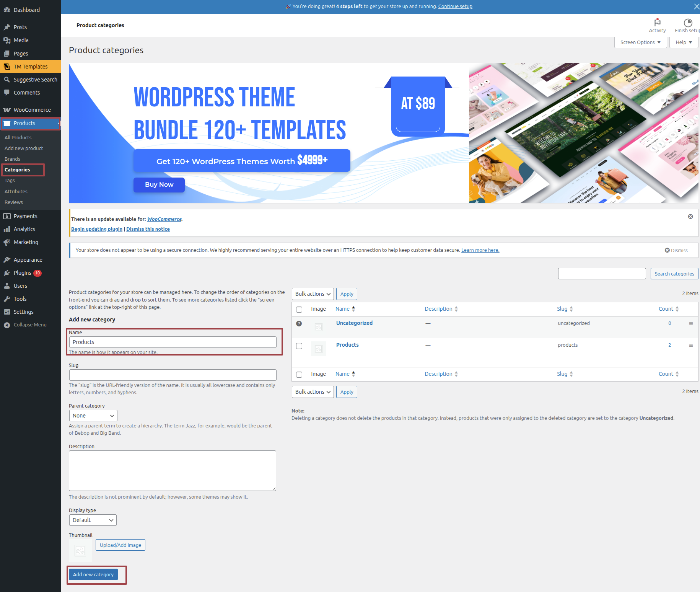Click the Finish setup progress icon

[687, 23]
